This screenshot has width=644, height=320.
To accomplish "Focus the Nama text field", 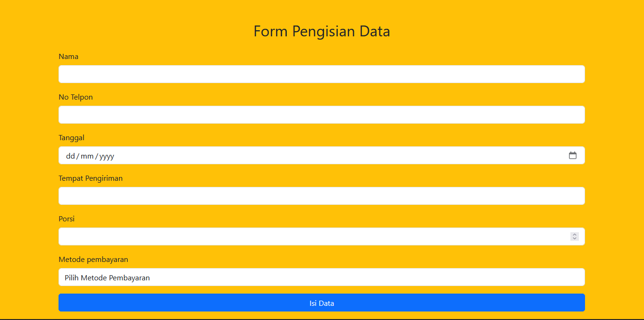I will (321, 74).
